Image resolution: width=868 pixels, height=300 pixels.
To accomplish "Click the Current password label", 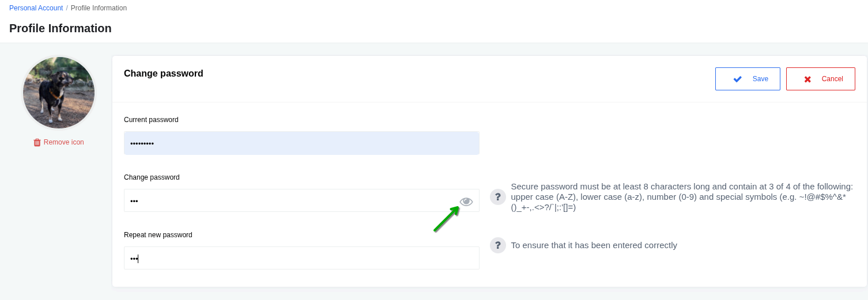I will 151,120.
